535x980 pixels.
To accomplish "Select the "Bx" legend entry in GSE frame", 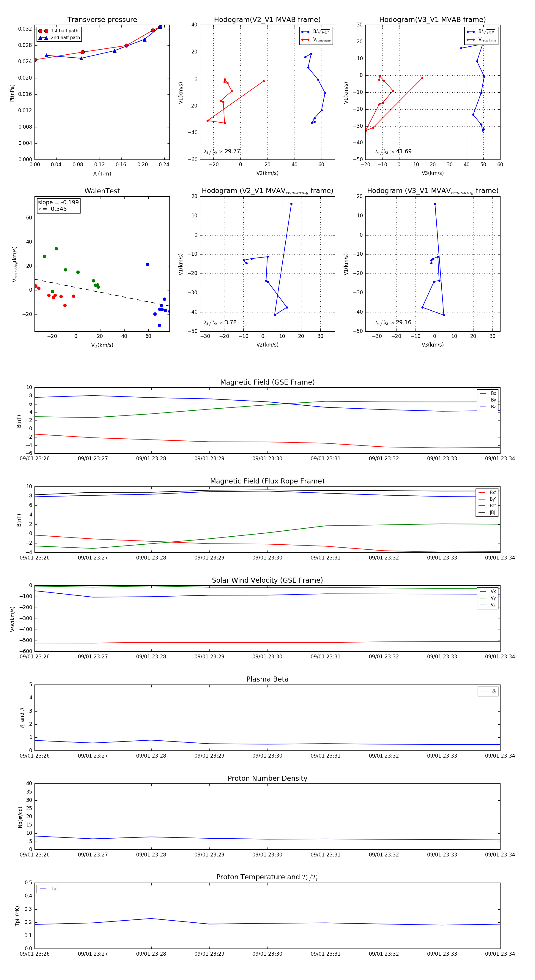I will click(488, 393).
